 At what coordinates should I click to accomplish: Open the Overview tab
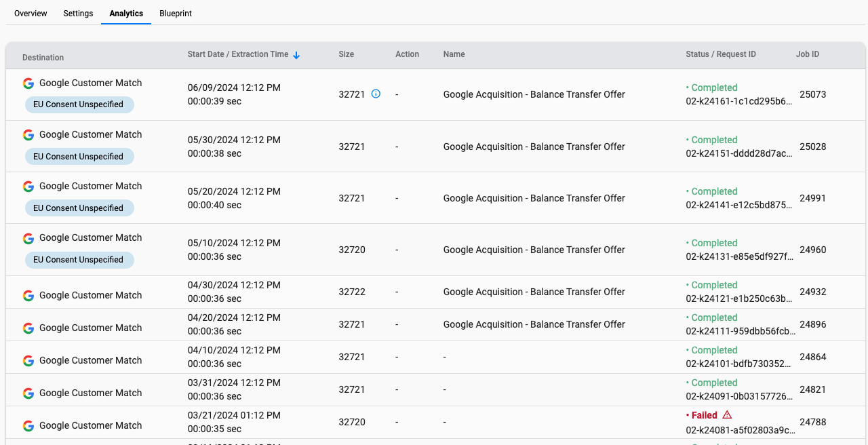(31, 14)
